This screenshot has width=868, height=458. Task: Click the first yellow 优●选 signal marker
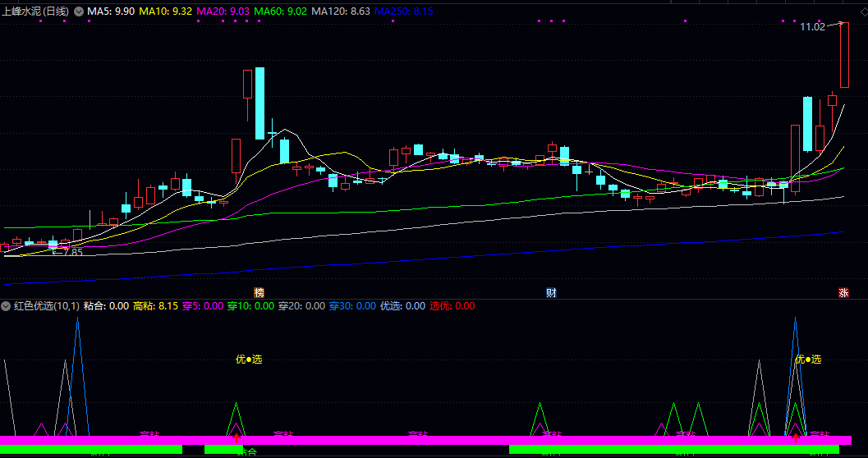[x=249, y=359]
